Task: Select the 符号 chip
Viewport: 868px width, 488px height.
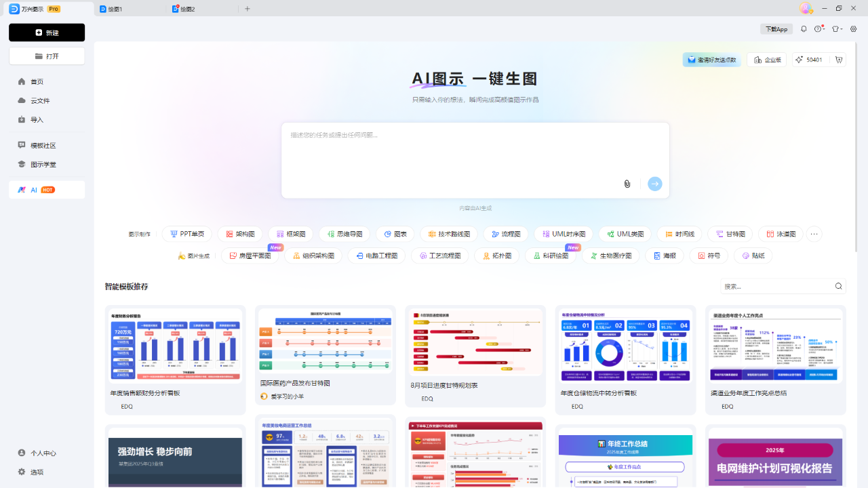Action: click(x=709, y=256)
